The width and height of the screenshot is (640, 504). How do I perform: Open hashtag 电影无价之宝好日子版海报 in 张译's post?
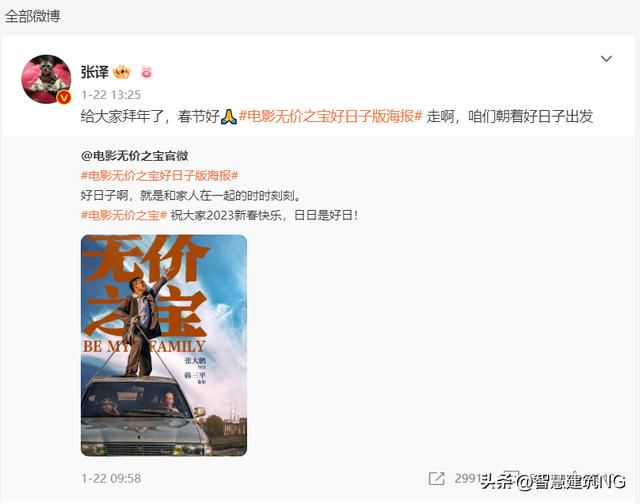pyautogui.click(x=330, y=117)
